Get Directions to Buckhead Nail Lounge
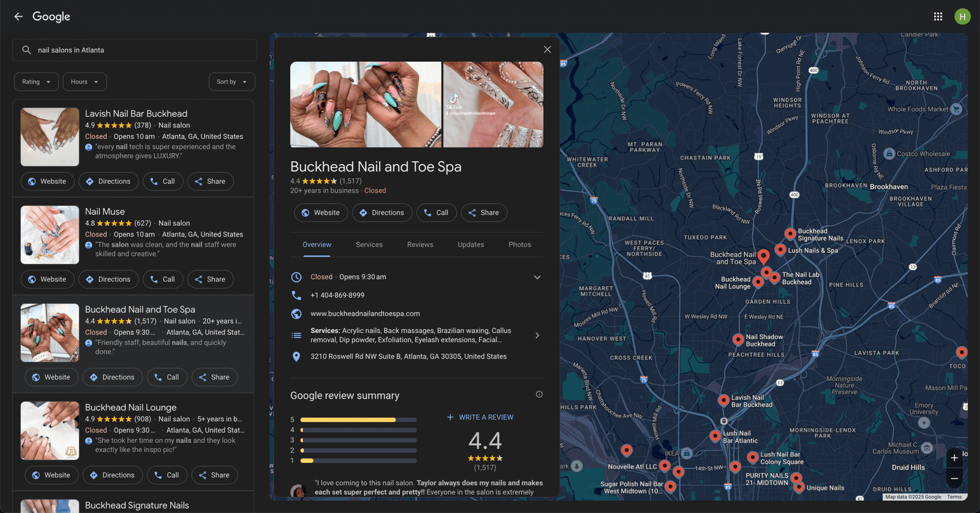 click(113, 475)
